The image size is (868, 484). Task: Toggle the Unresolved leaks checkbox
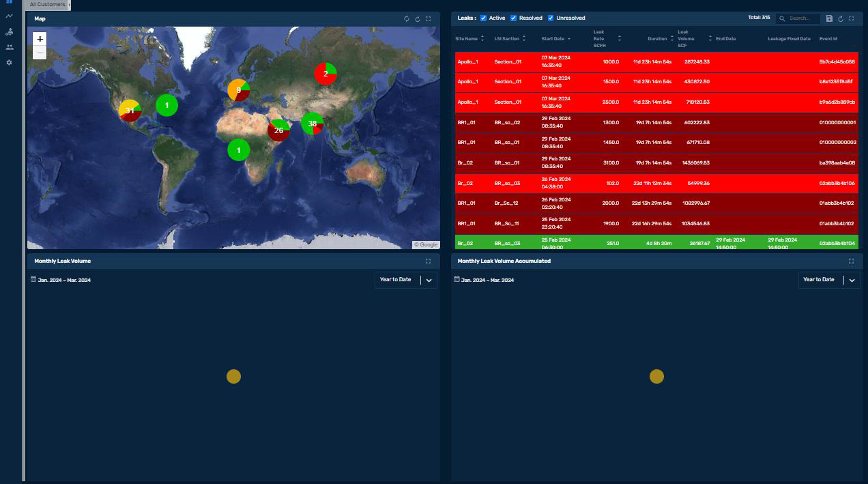551,18
